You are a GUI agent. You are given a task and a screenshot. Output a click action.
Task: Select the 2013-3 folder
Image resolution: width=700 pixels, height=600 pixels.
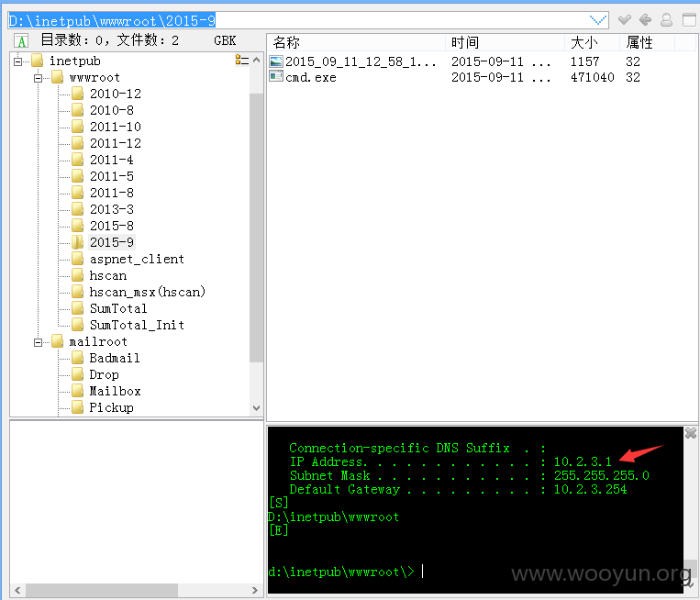[112, 209]
